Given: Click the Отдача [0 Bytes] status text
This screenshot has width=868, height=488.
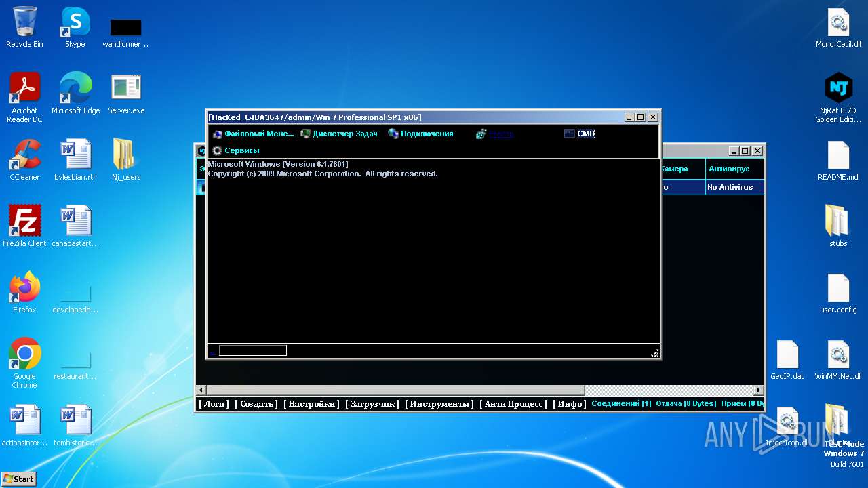Looking at the screenshot, I should [x=686, y=403].
